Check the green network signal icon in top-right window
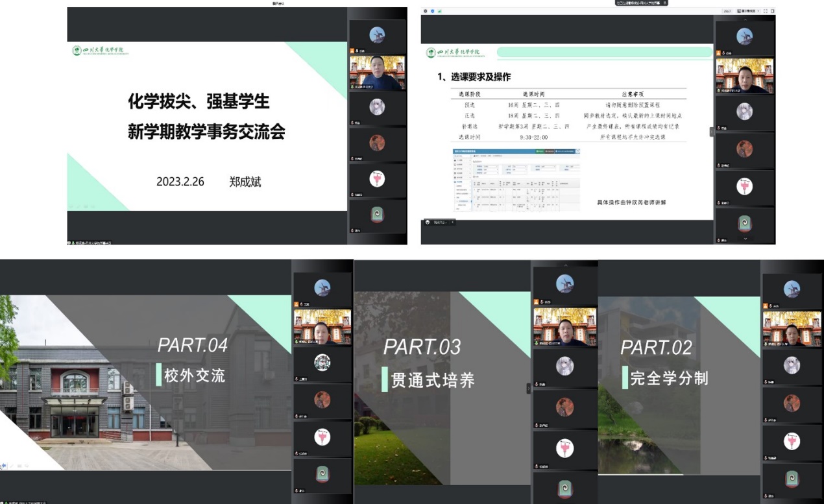The image size is (824, 504). [440, 11]
